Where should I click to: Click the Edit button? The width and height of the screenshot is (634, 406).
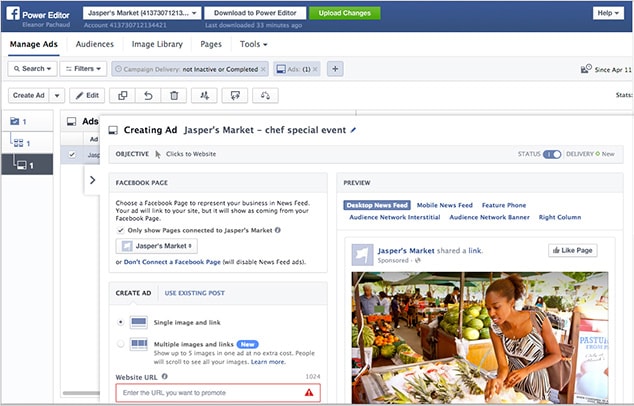coord(87,95)
